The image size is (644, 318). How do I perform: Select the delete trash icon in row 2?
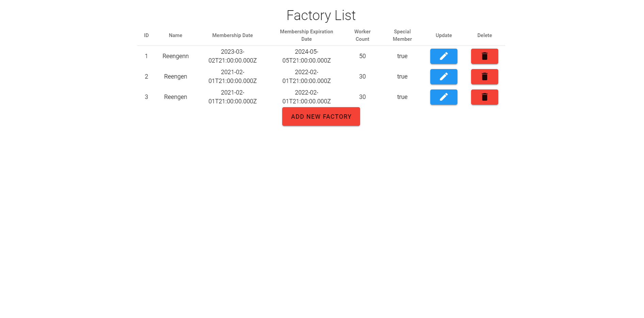point(484,77)
